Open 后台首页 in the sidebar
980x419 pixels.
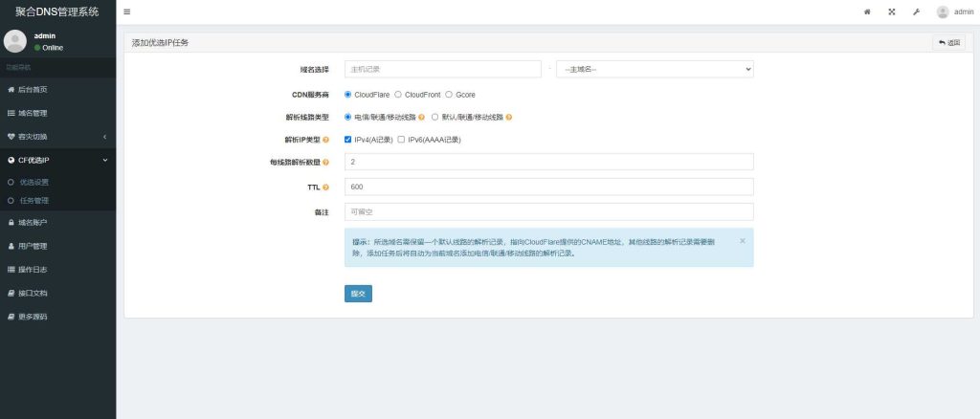pos(58,90)
